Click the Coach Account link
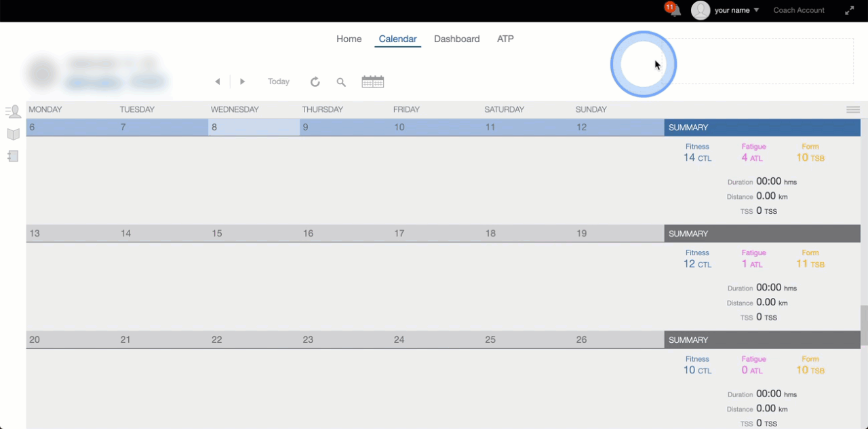This screenshot has width=868, height=429. tap(799, 10)
